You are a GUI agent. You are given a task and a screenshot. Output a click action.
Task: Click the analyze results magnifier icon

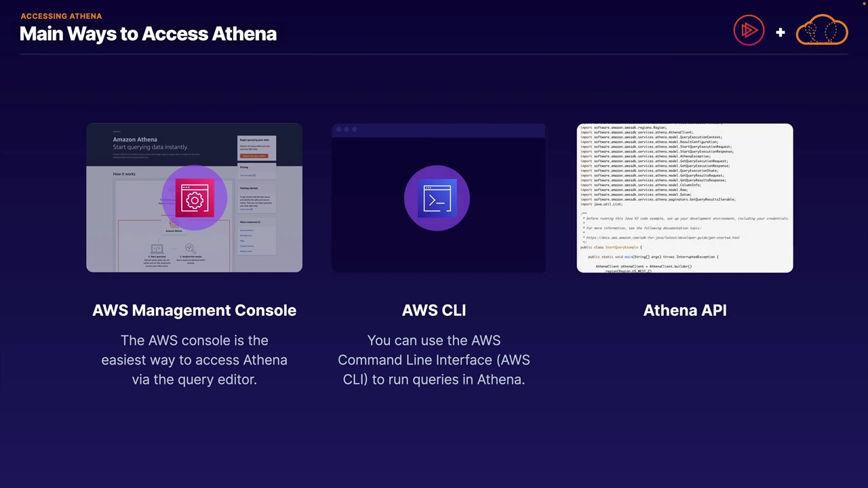190,249
